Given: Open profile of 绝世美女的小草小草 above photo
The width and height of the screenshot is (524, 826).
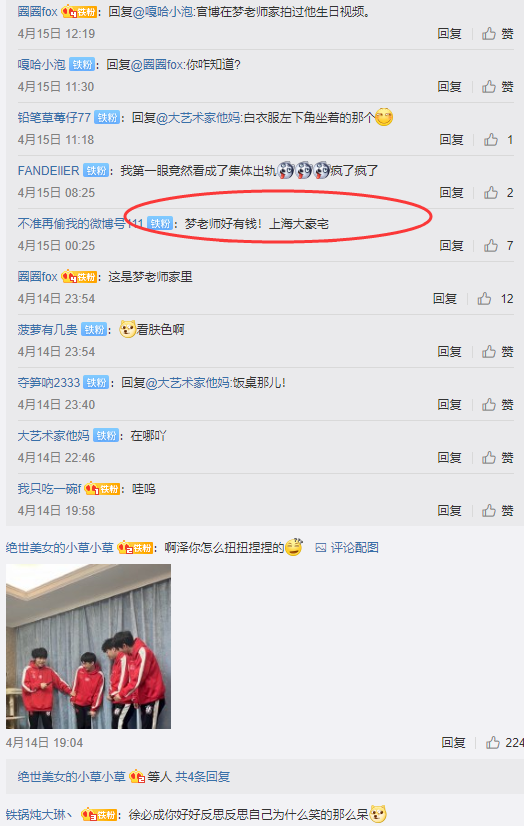Looking at the screenshot, I should point(60,548).
